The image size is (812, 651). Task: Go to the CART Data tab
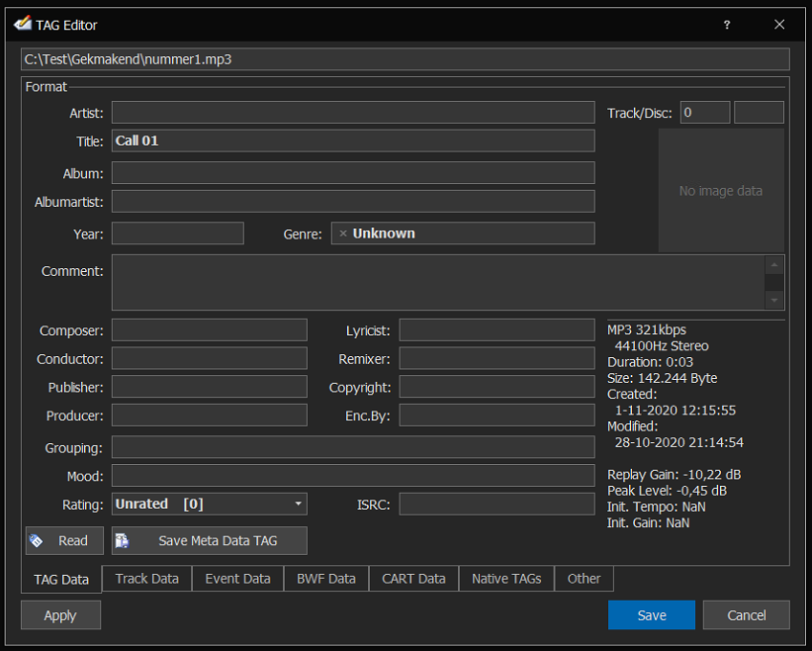pyautogui.click(x=413, y=579)
